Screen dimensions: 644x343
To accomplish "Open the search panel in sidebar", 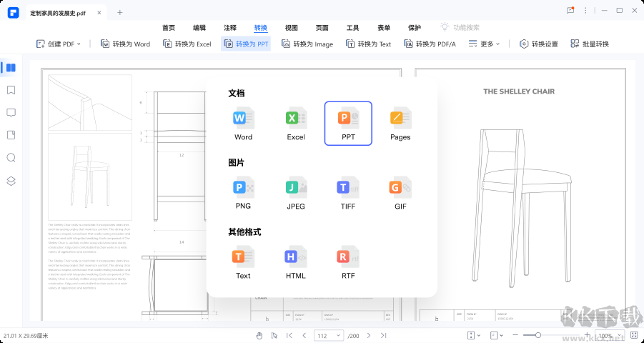I will [x=11, y=158].
